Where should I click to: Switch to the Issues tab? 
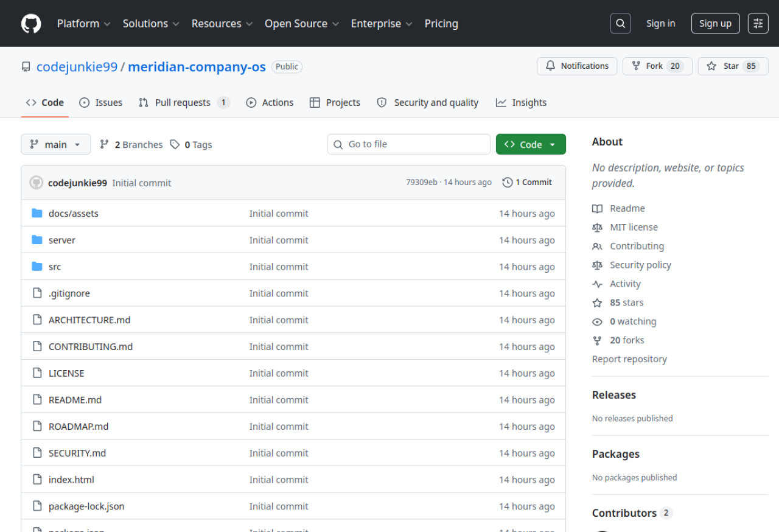click(101, 103)
